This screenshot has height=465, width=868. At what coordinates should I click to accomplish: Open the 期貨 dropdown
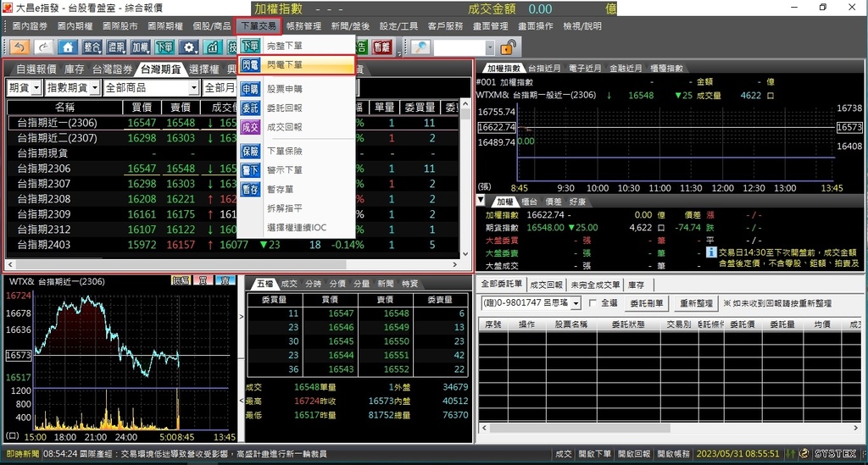coord(25,87)
